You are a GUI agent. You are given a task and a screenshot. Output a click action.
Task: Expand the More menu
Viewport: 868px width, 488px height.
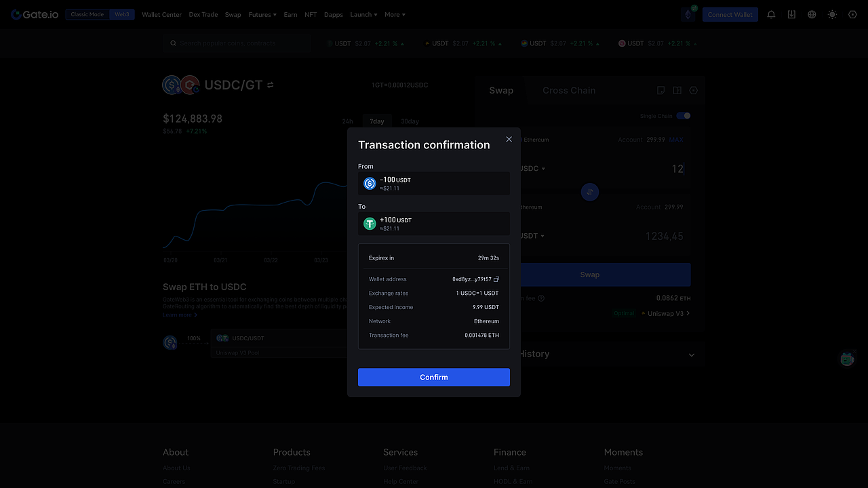coord(395,14)
